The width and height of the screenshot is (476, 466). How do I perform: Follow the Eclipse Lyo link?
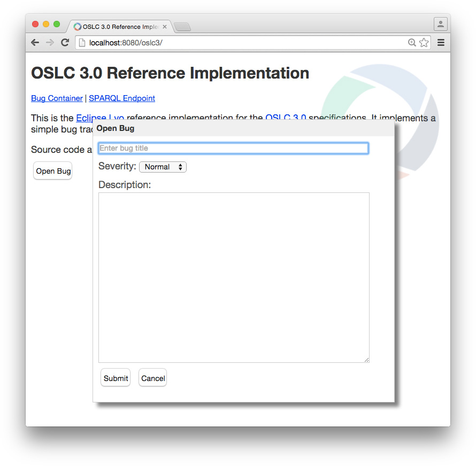[100, 117]
